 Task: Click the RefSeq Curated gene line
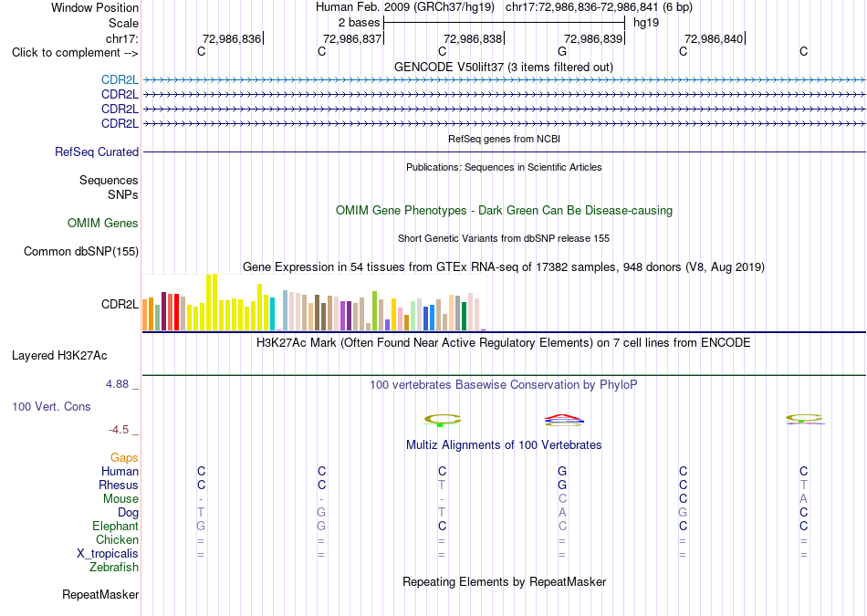click(x=504, y=152)
